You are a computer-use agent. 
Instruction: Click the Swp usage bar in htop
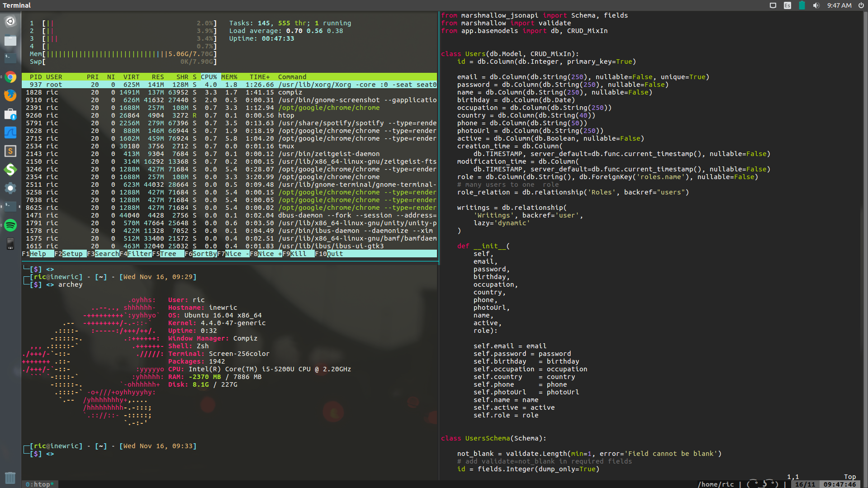point(123,62)
